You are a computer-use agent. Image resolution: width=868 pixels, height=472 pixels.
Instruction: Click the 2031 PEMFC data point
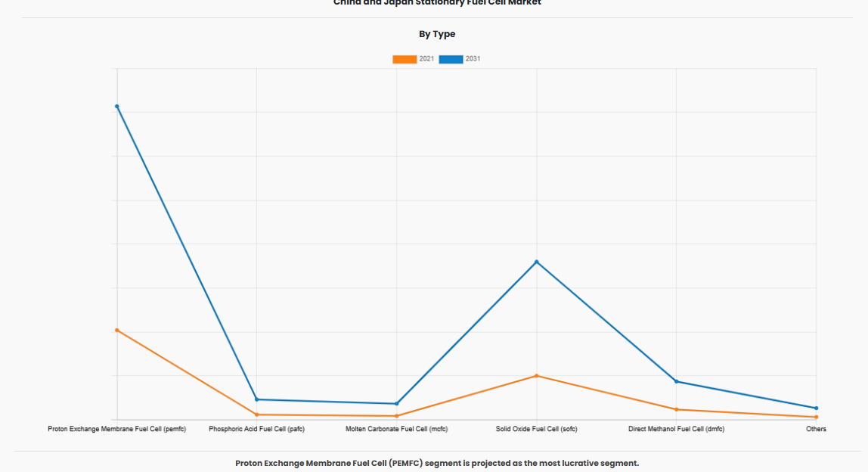(x=117, y=107)
